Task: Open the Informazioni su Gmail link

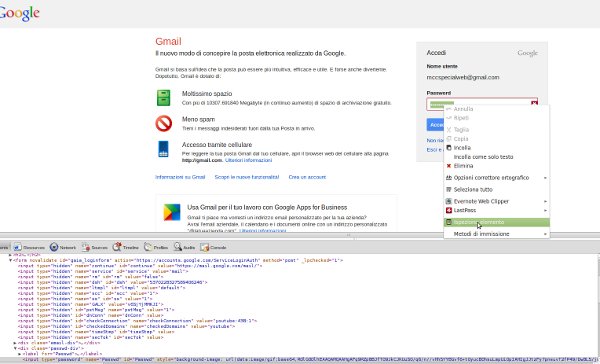Action: [x=180, y=177]
